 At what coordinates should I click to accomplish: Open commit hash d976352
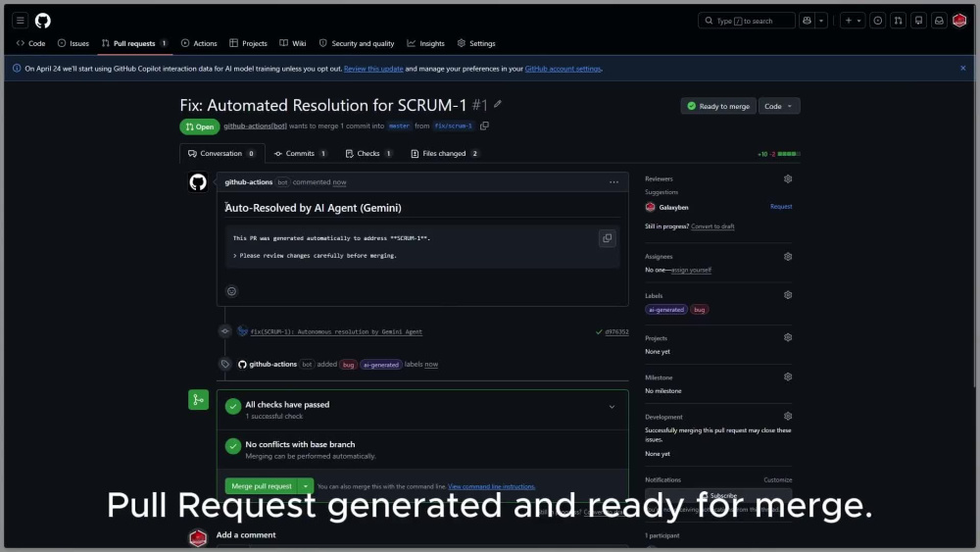(616, 332)
